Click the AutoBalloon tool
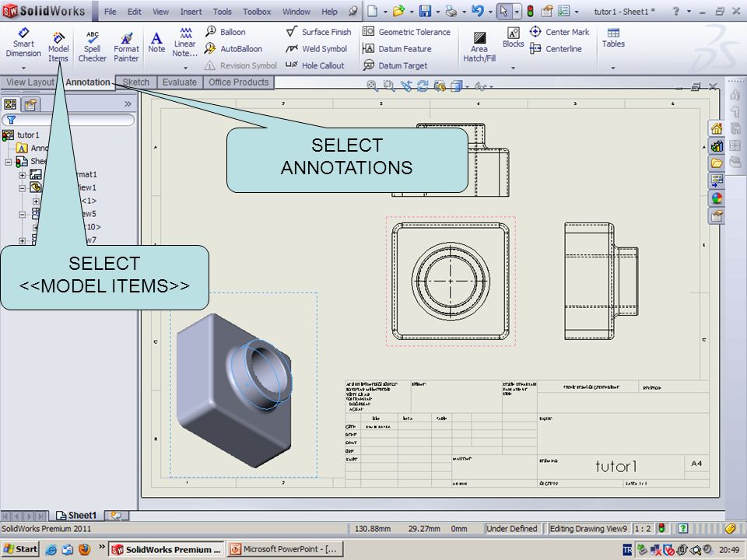Viewport: 747px width, 560px height. pyautogui.click(x=233, y=48)
